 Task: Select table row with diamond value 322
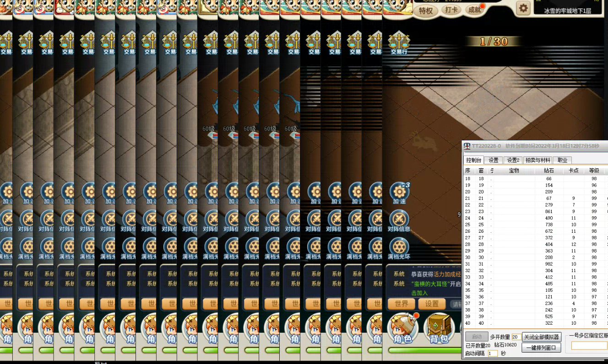pyautogui.click(x=536, y=323)
